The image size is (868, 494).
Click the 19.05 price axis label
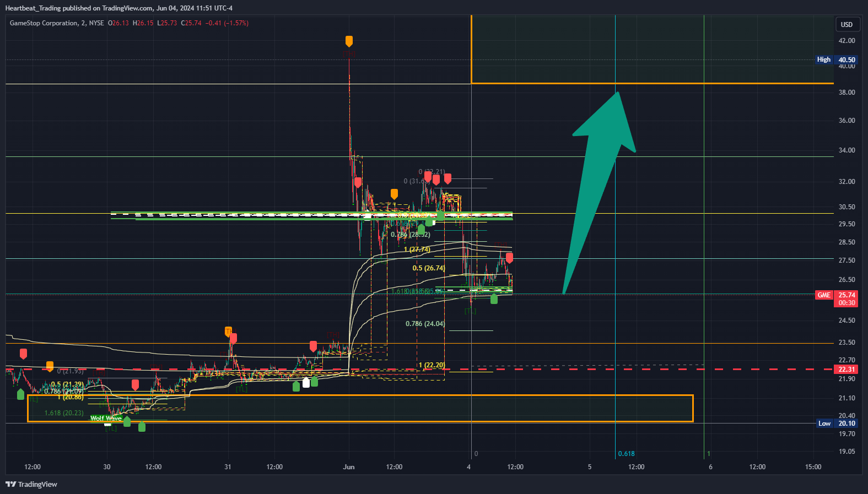click(847, 452)
